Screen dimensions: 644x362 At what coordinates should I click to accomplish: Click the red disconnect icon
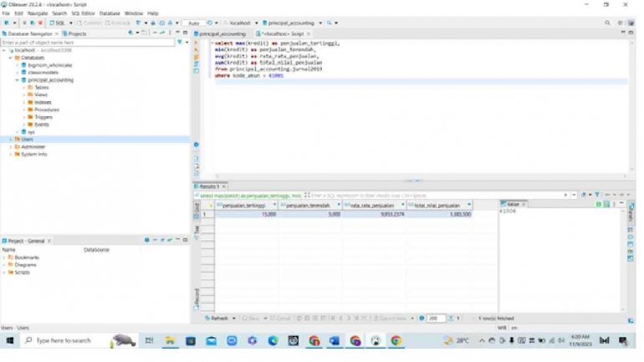pyautogui.click(x=40, y=23)
